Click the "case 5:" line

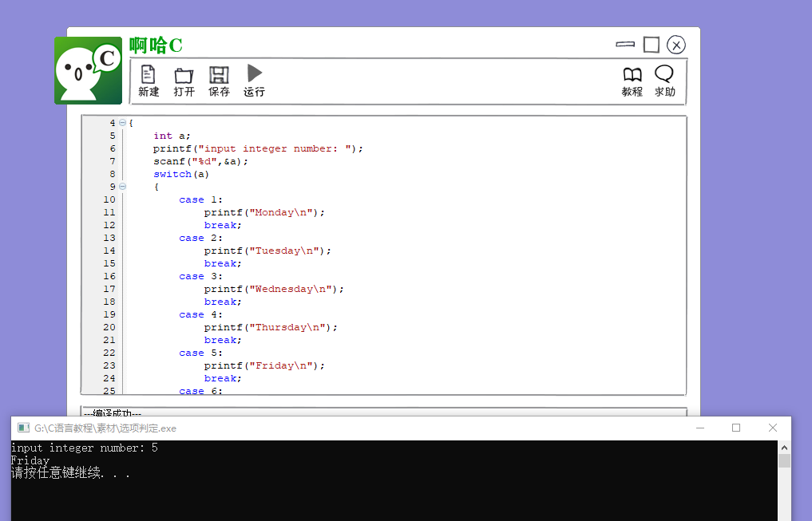coord(201,353)
